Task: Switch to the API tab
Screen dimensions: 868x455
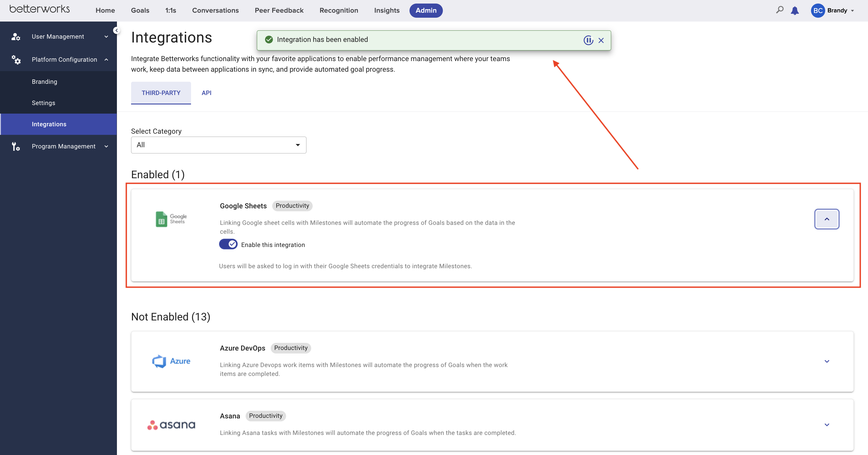Action: (206, 93)
